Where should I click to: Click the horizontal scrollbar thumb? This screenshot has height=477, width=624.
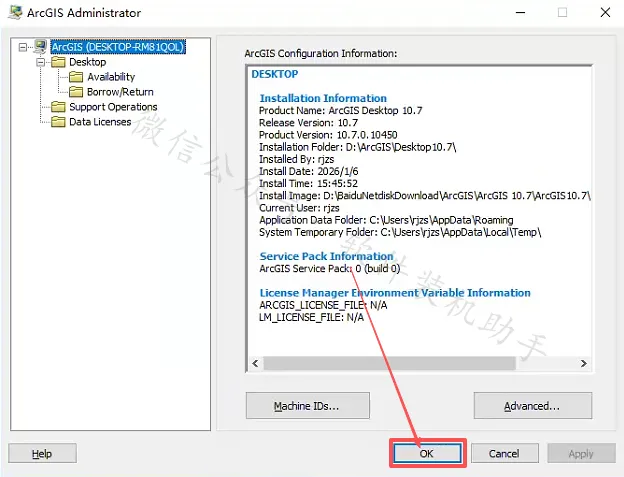[x=389, y=363]
